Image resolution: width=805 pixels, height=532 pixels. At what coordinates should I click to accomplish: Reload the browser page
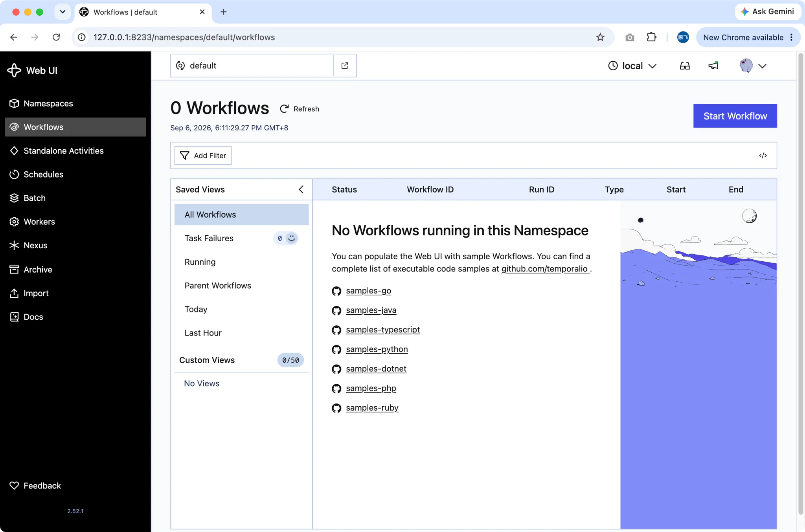pos(56,37)
